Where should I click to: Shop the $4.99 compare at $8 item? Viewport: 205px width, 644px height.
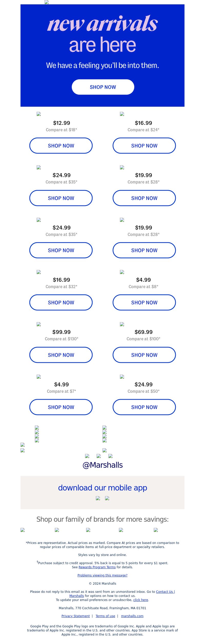(144, 302)
